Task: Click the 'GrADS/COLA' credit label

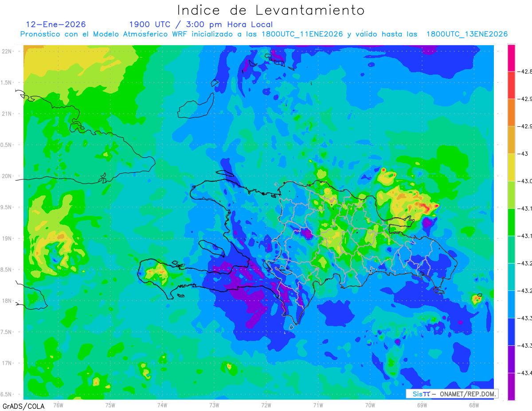Action: tap(23, 406)
